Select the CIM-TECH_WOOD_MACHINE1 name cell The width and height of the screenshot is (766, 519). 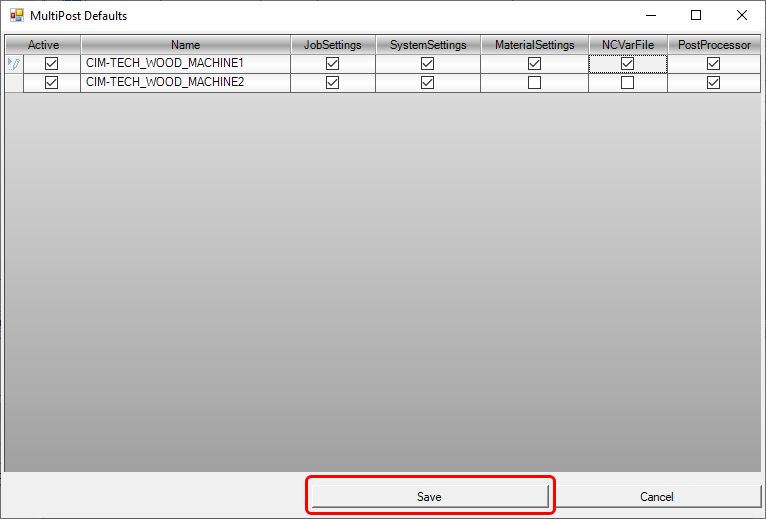(x=185, y=63)
